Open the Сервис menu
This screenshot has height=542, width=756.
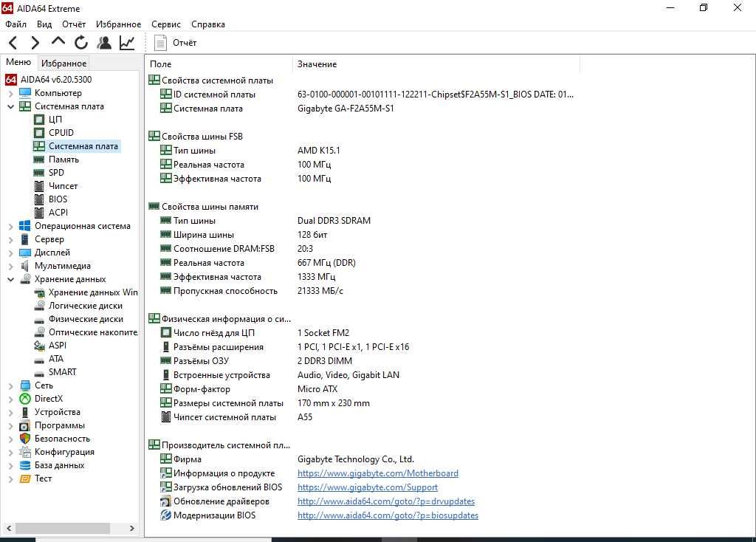click(x=166, y=24)
